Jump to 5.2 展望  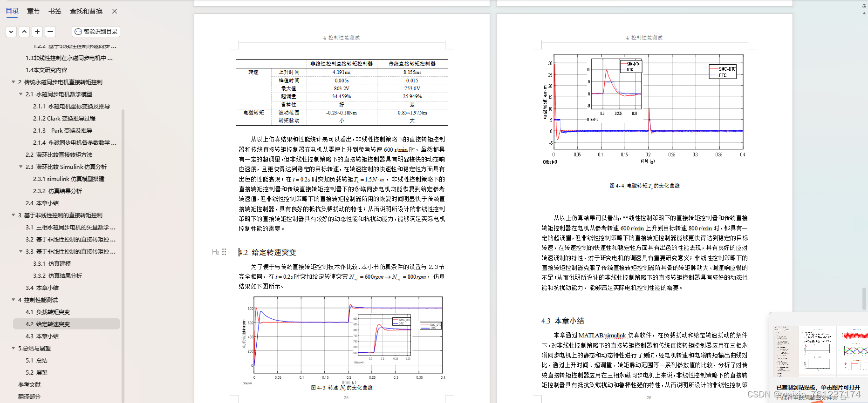coord(36,372)
